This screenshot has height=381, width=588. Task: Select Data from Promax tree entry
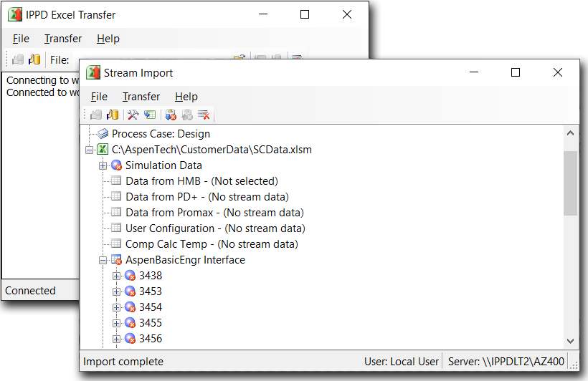pyautogui.click(x=214, y=213)
